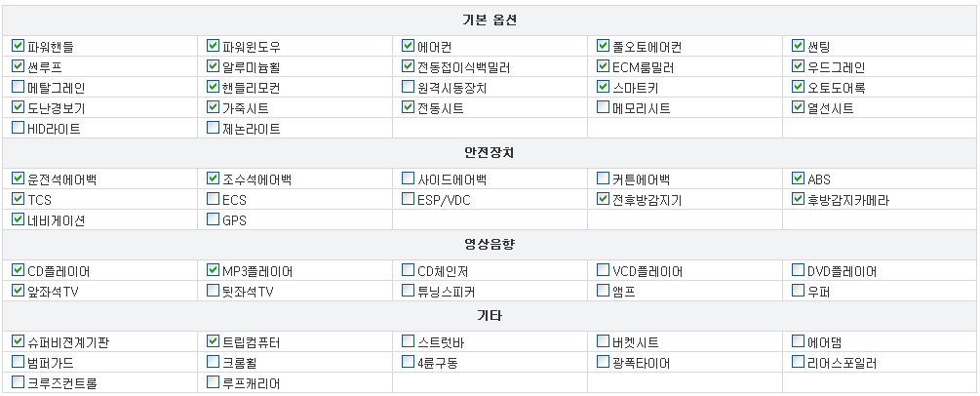Enable the 메탈그레인 checkbox

pyautogui.click(x=19, y=87)
